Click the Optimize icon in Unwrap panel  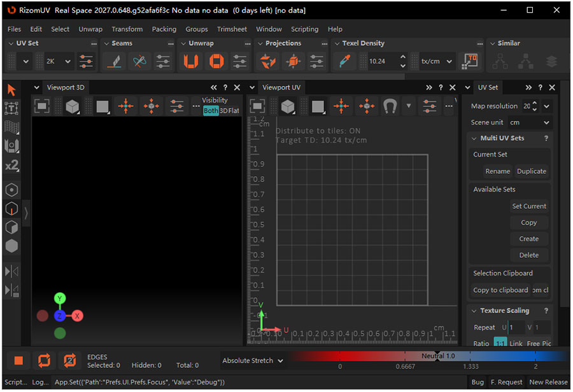coord(216,61)
